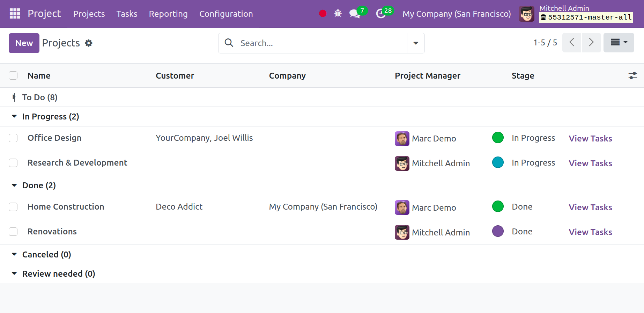Open the Home Construction project name

[66, 207]
